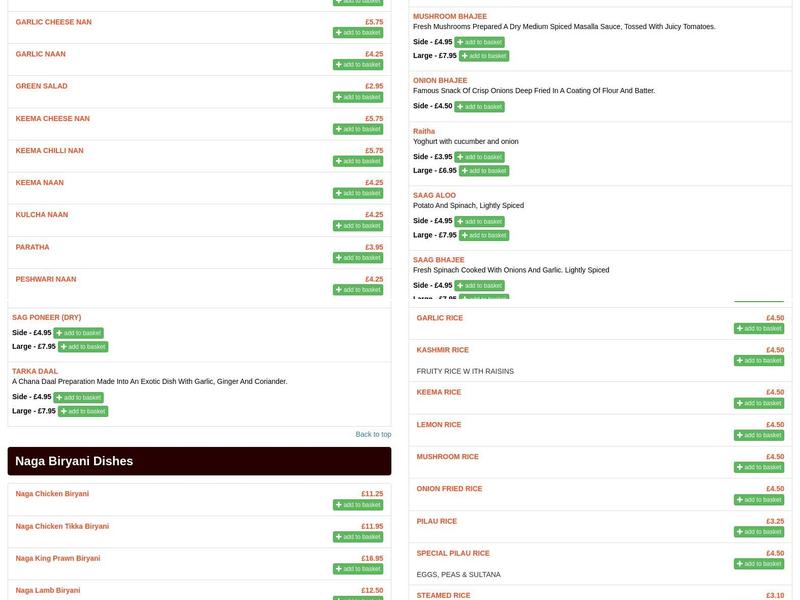Add Paratha to basket

pos(357,258)
